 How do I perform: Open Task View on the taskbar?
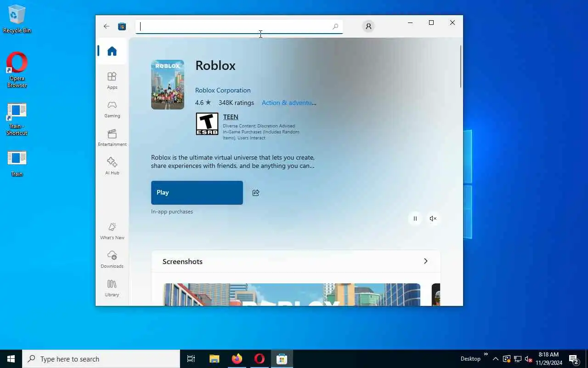click(191, 359)
